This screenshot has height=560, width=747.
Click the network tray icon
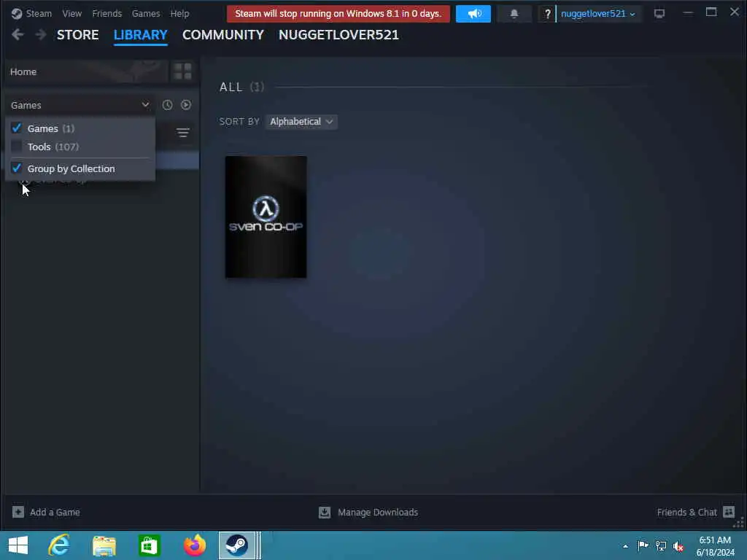pyautogui.click(x=661, y=545)
